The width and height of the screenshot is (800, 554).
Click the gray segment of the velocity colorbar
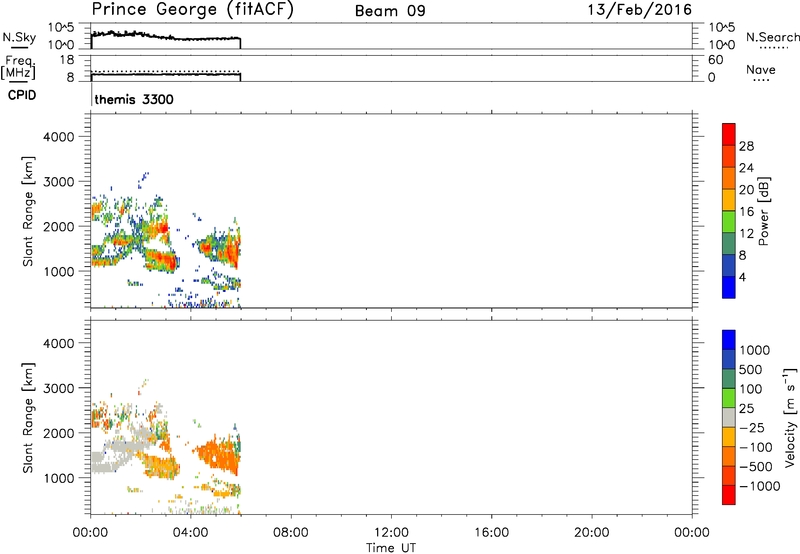click(729, 417)
